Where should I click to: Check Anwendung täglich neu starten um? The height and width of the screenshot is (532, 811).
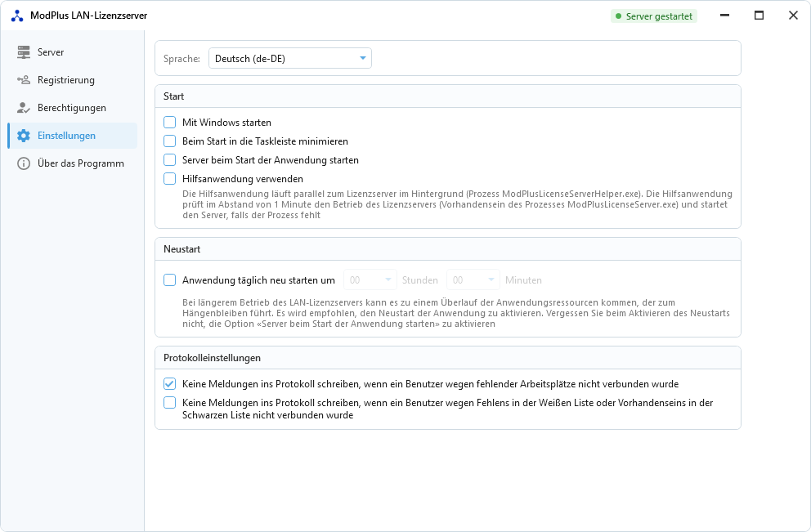point(170,280)
